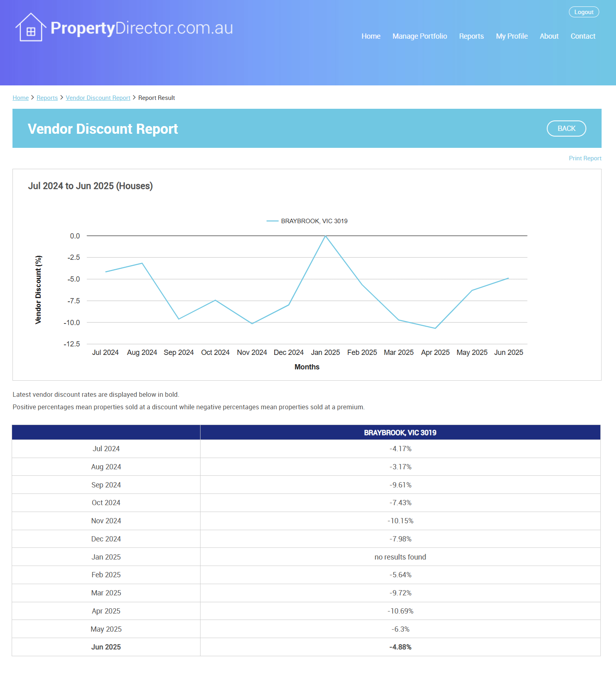
Task: Select the About navigation link
Action: [x=549, y=36]
